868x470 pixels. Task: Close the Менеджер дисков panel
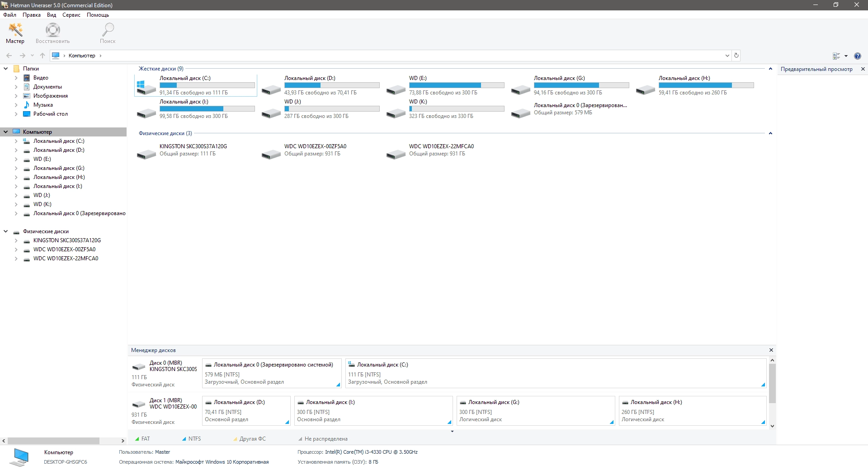(x=771, y=350)
